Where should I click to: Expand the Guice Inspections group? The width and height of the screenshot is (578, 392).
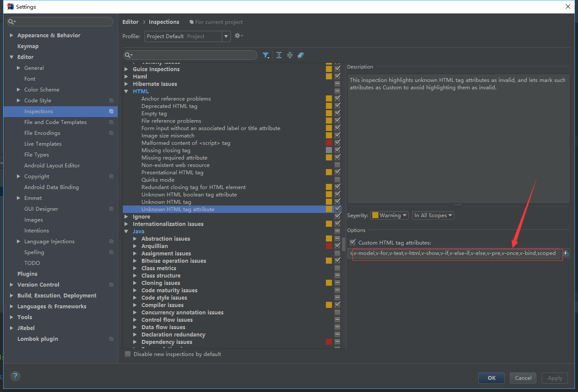click(126, 69)
